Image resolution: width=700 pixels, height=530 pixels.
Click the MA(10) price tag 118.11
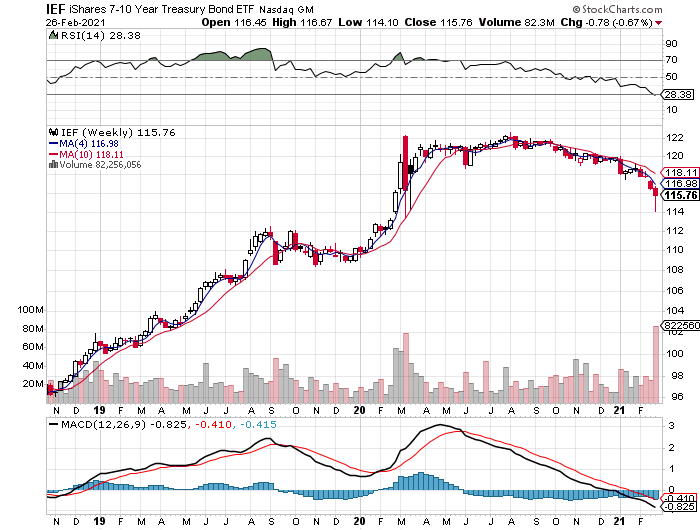pos(680,172)
